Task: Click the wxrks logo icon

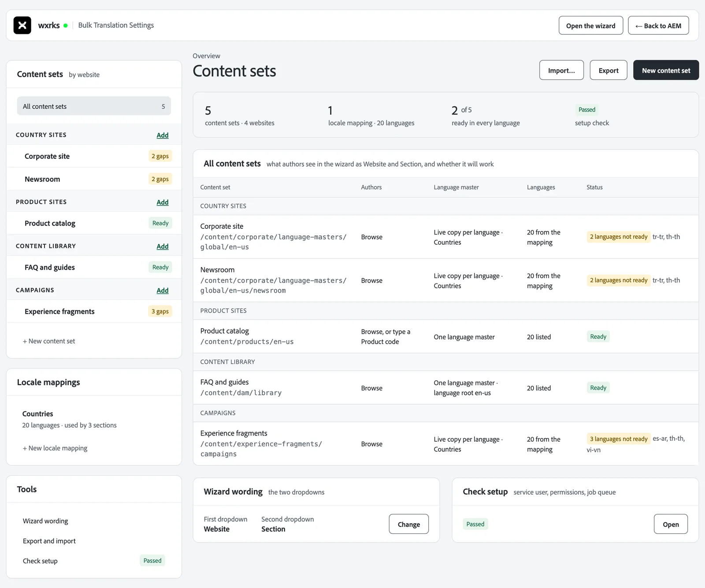Action: pos(22,25)
